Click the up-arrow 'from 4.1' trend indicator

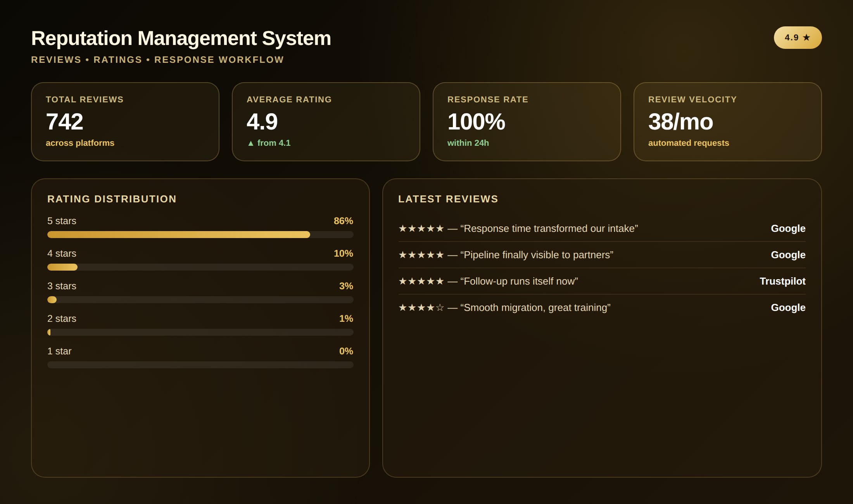point(269,143)
